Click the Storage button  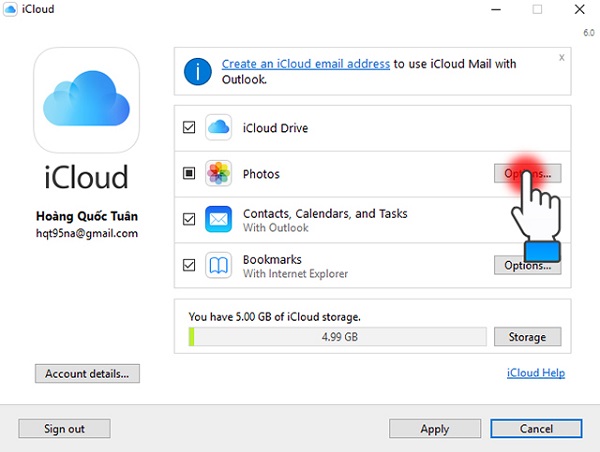coord(527,337)
